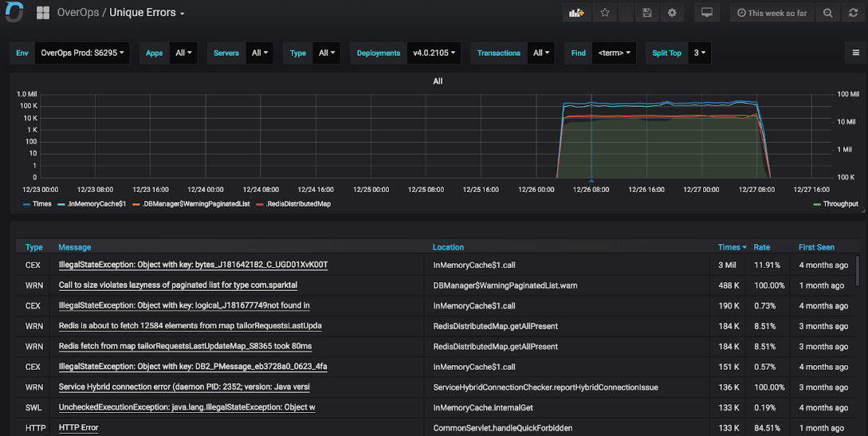Screen dimensions: 868x436
Task: Open Call to size violates lazyness link
Action: [x=178, y=285]
